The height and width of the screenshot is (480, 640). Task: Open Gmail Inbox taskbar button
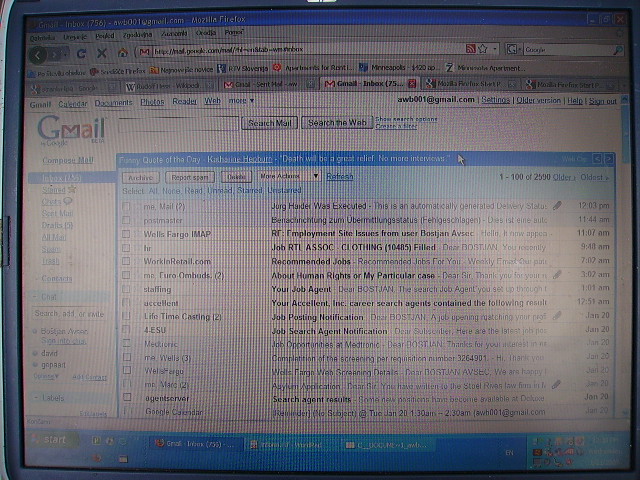click(197, 444)
